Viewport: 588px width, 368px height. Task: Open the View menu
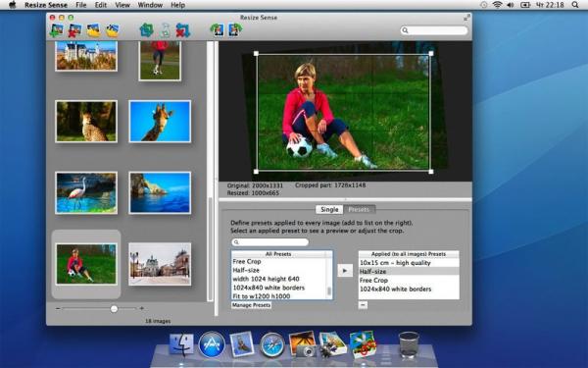(122, 5)
